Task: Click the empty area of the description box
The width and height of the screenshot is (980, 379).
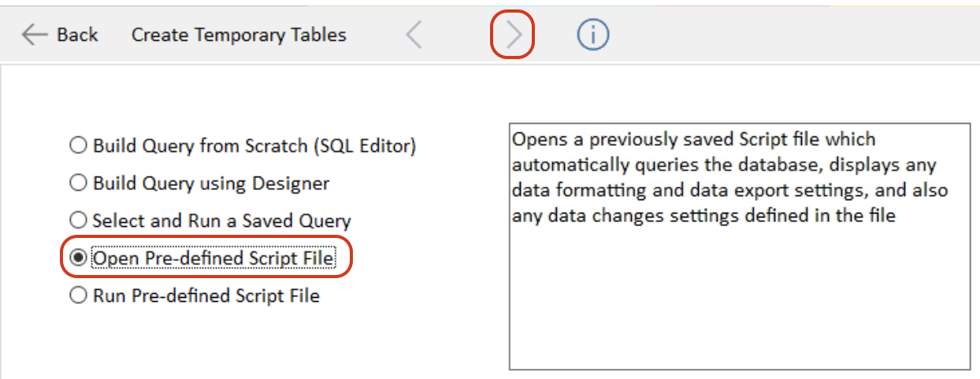Action: 740,299
